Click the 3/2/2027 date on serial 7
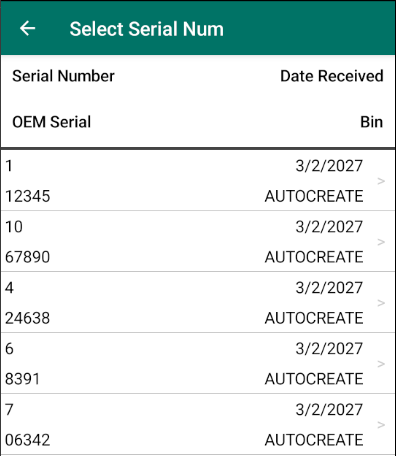 click(x=329, y=410)
